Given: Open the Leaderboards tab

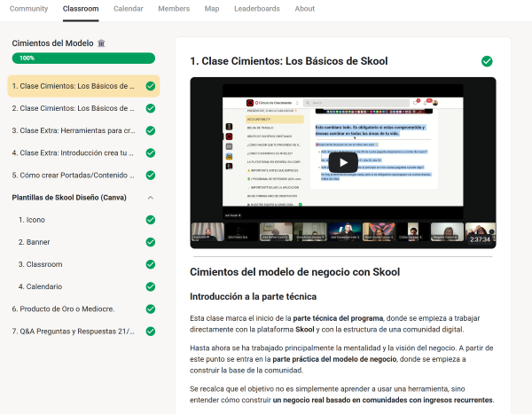Looking at the screenshot, I should click(257, 9).
